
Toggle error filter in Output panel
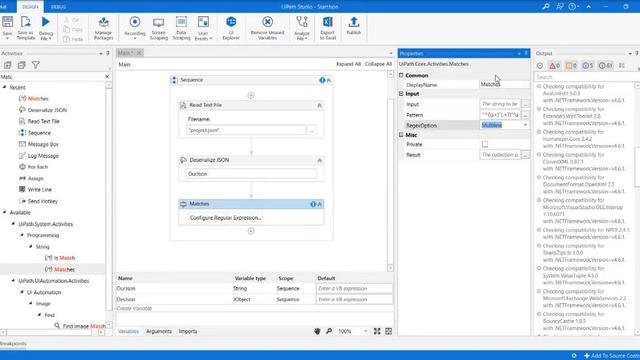tap(555, 65)
